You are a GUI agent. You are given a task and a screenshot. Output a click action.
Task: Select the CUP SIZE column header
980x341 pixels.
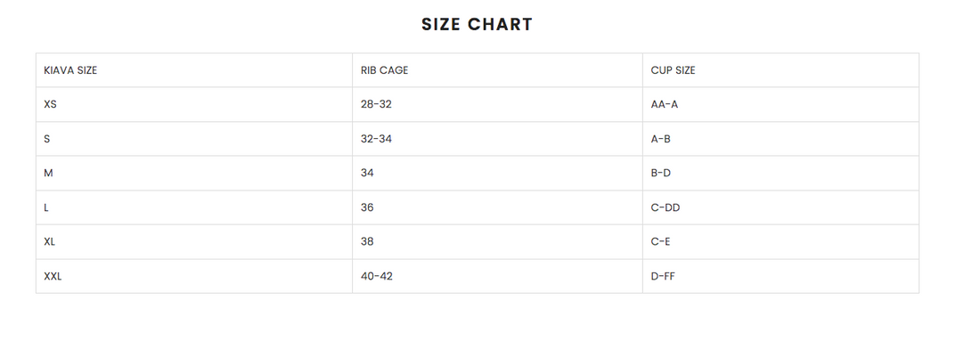(x=780, y=70)
